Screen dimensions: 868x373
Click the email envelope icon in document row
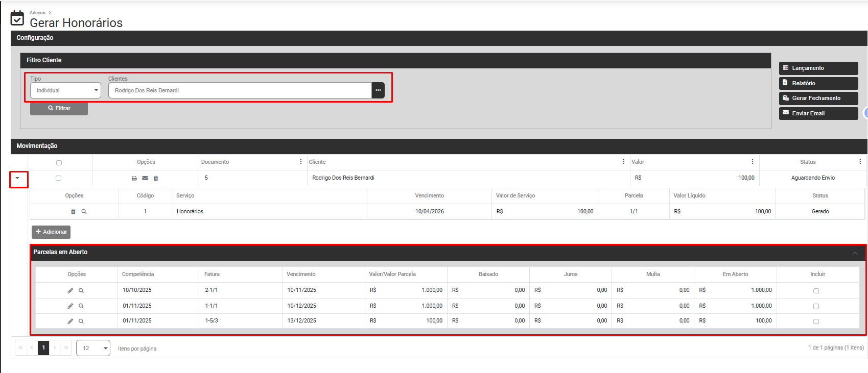pos(145,178)
